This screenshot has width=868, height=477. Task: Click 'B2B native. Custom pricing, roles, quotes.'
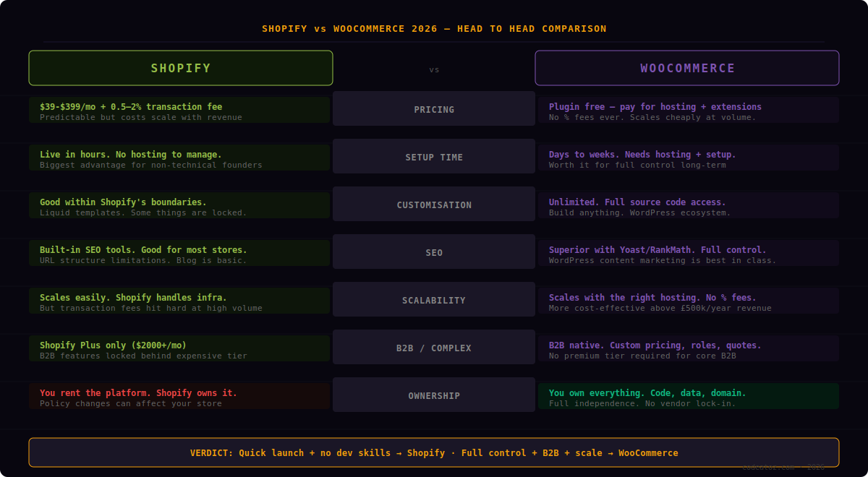point(655,345)
